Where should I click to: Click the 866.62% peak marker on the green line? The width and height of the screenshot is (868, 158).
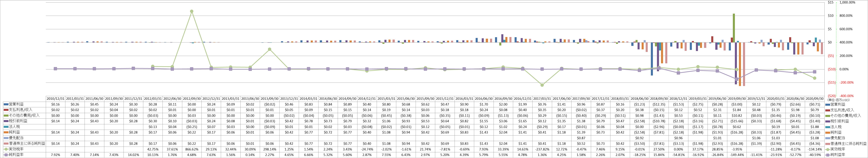point(192,11)
